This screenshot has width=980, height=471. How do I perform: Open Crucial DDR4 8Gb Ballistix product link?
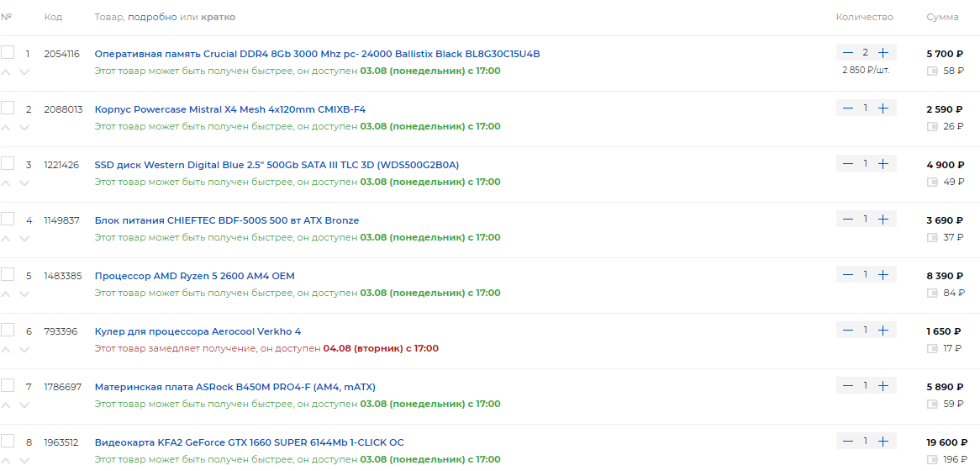coord(318,54)
